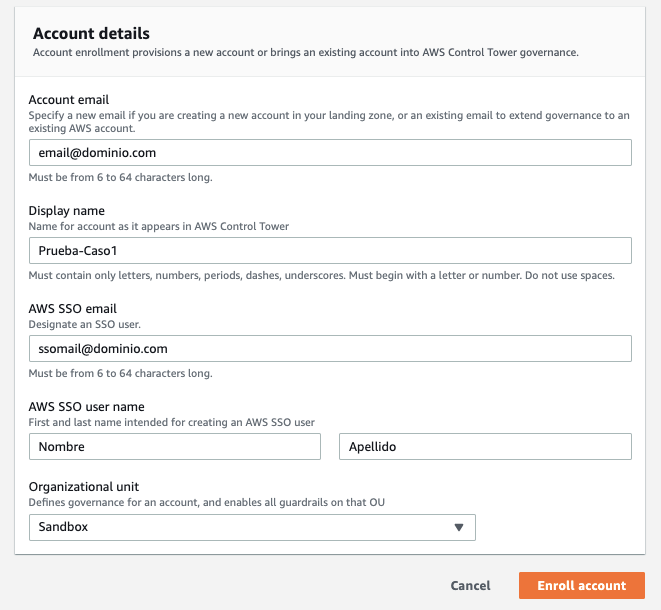The height and width of the screenshot is (610, 661).
Task: Focus the Display name field with Prueba-Caso1
Action: (330, 251)
